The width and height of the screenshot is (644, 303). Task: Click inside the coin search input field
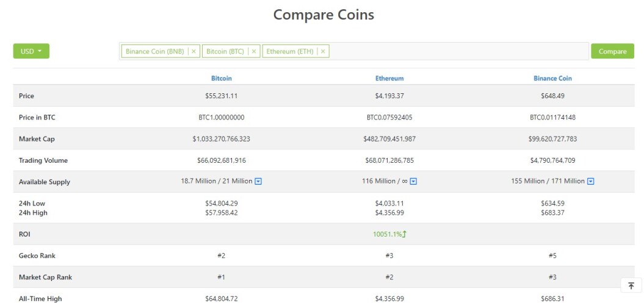[x=458, y=51]
